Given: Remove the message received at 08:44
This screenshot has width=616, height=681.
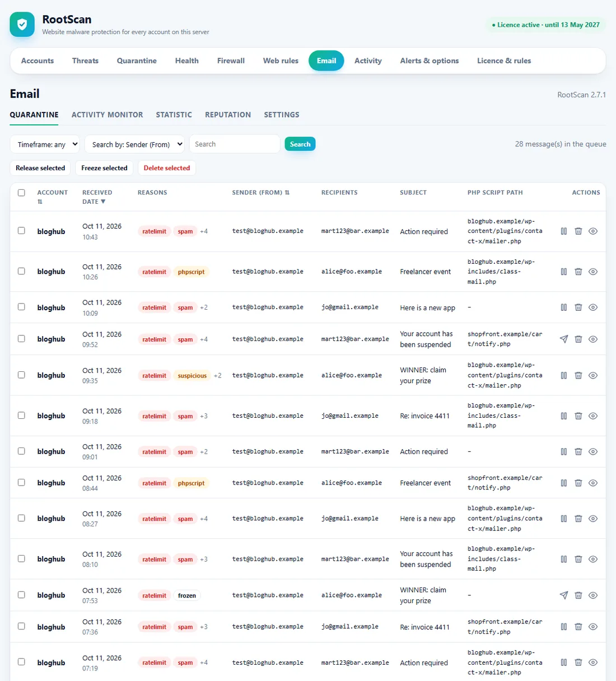Looking at the screenshot, I should 578,483.
